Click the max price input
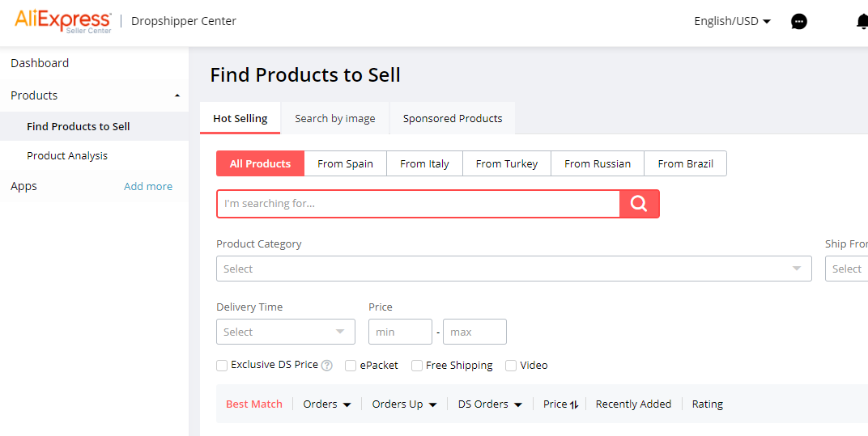The image size is (868, 436). (x=474, y=332)
